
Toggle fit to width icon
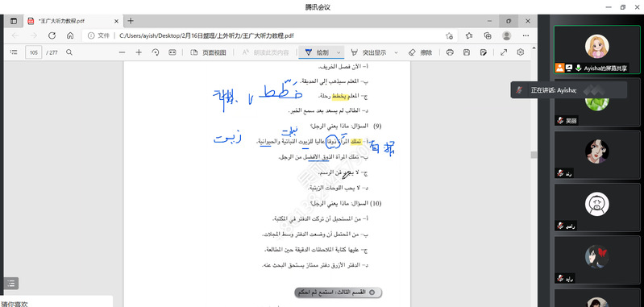(172, 52)
